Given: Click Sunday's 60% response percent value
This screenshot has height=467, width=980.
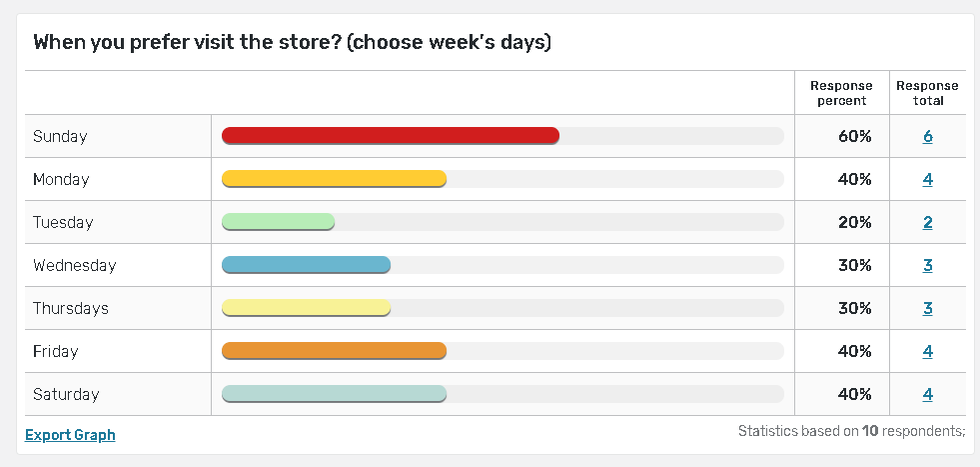Looking at the screenshot, I should 855,136.
